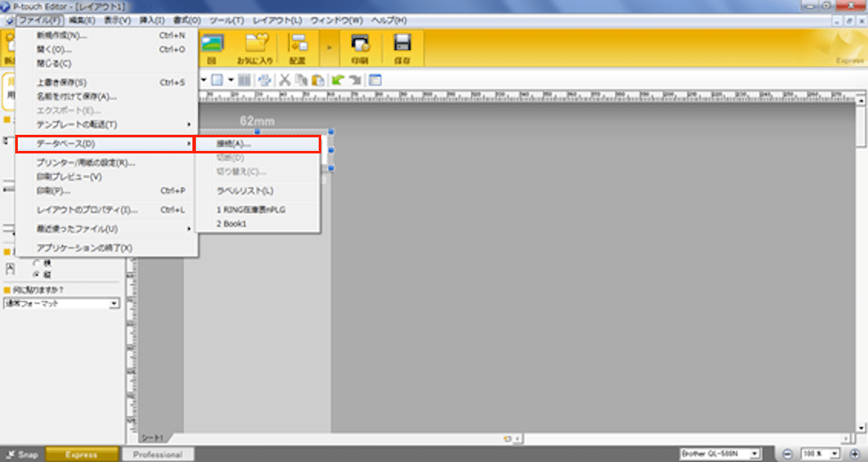Choose レイアウトのプロパティ(I)... menu entry
Viewport: 868px width, 462px height.
click(x=107, y=209)
